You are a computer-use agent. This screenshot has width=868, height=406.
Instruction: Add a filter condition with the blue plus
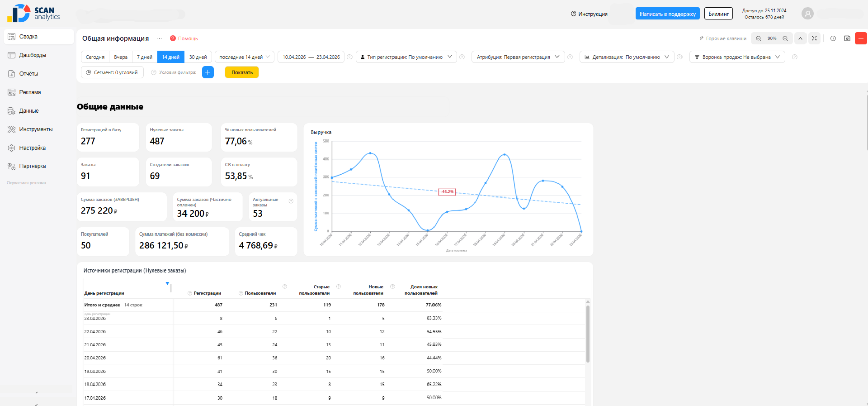(x=208, y=72)
